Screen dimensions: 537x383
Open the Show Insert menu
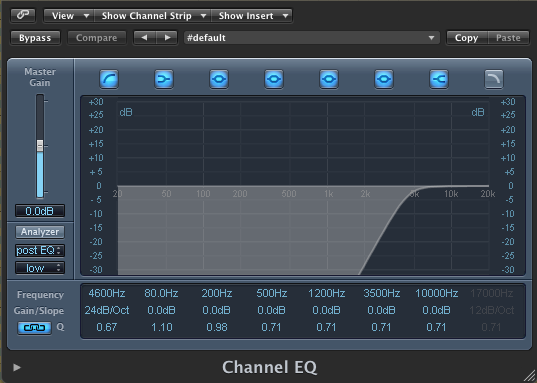point(252,16)
